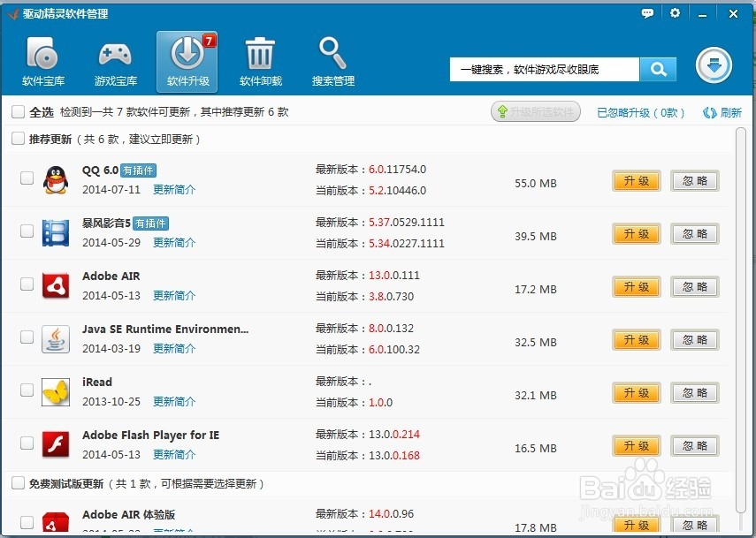Click the 有插件 tag beside 暴风影音5
This screenshot has width=756, height=538.
150,224
